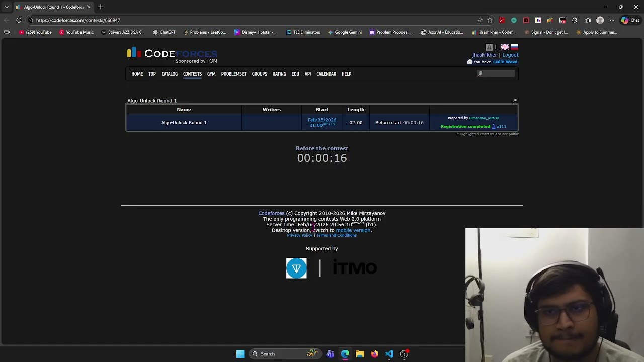This screenshot has width=644, height=362.
Task: Open a new browser tab
Action: pyautogui.click(x=101, y=7)
